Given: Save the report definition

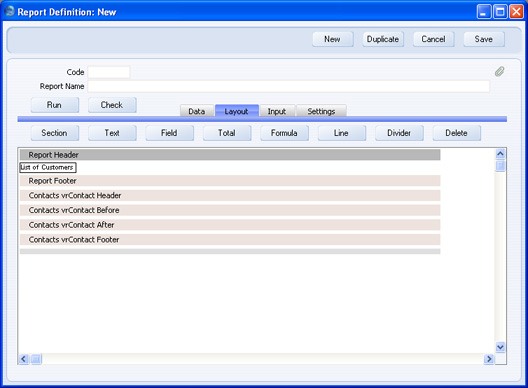Looking at the screenshot, I should click(x=484, y=39).
